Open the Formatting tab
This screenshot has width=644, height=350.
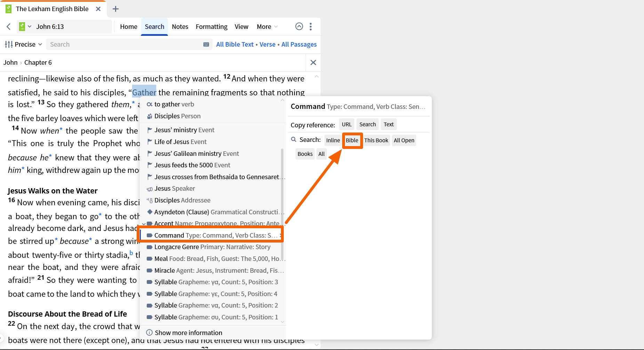click(x=211, y=27)
